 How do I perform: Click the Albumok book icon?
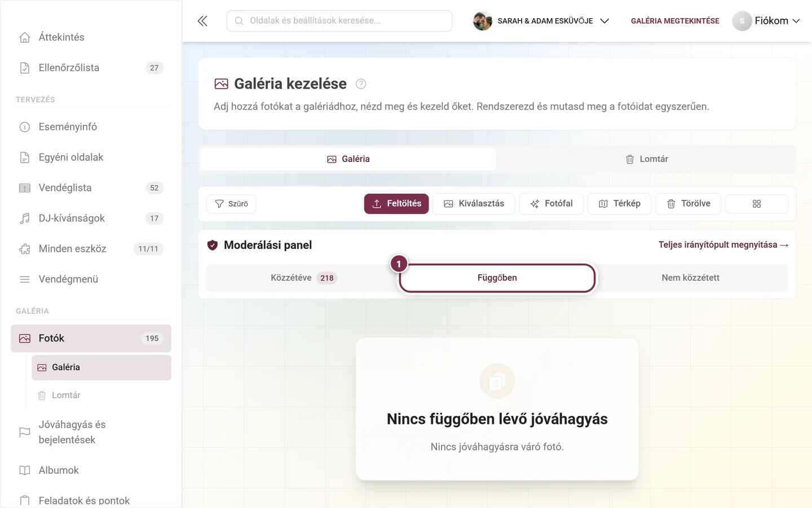pos(25,470)
